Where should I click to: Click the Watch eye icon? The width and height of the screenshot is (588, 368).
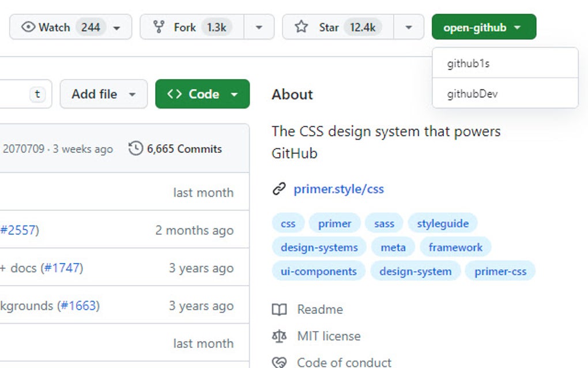[28, 27]
